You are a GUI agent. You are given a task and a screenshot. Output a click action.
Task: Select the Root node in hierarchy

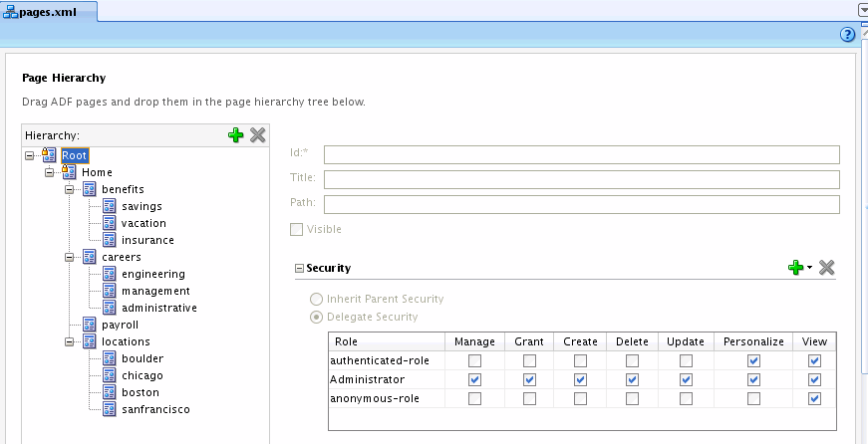point(74,155)
